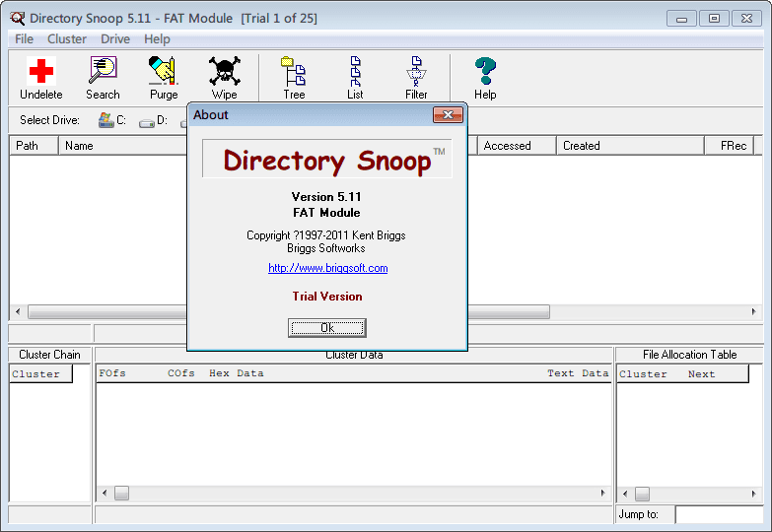Select drive D:

(153, 120)
